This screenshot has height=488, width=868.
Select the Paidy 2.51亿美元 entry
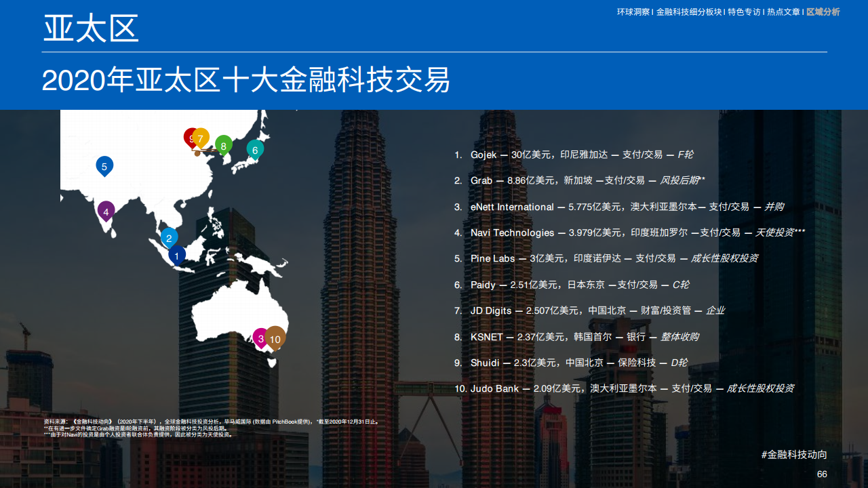click(572, 285)
